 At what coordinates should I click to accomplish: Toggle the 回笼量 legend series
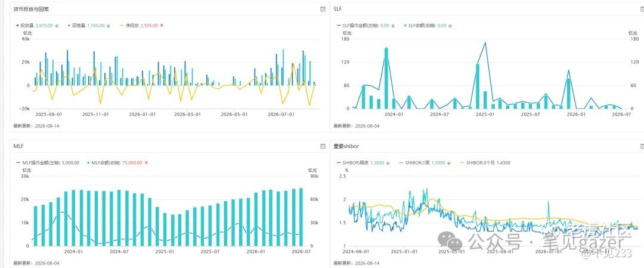pos(77,26)
